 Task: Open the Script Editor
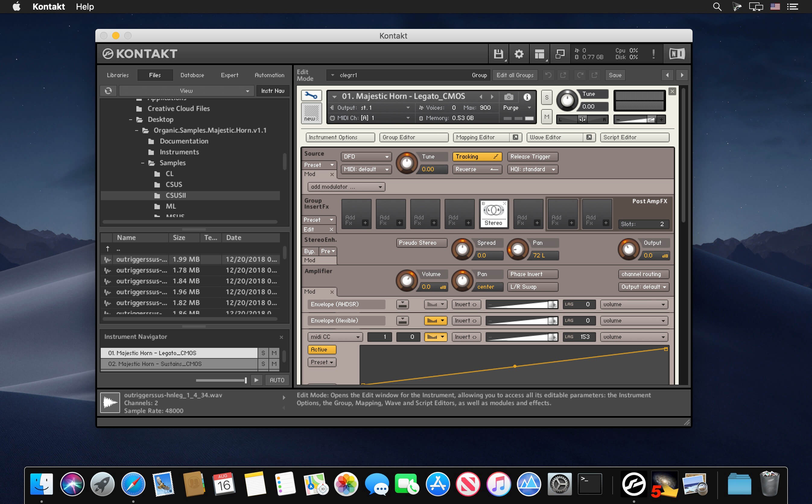click(635, 137)
